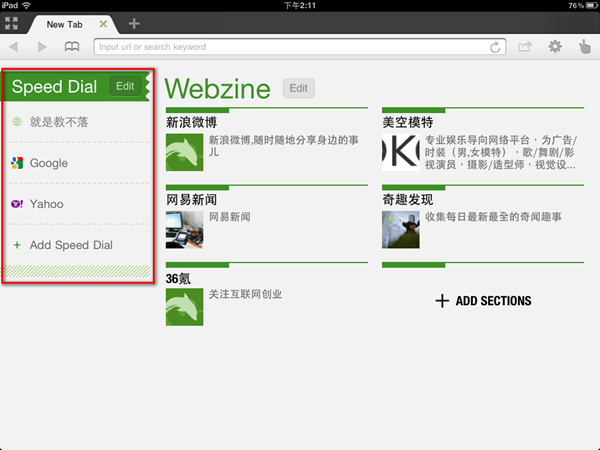
Task: Tap the dolphin thumbnail under 新浪微博
Action: 184,152
